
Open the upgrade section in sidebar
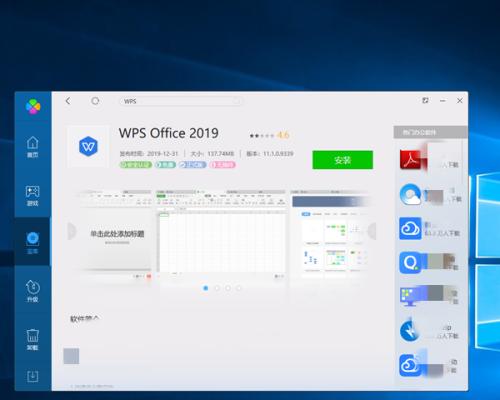tap(32, 291)
